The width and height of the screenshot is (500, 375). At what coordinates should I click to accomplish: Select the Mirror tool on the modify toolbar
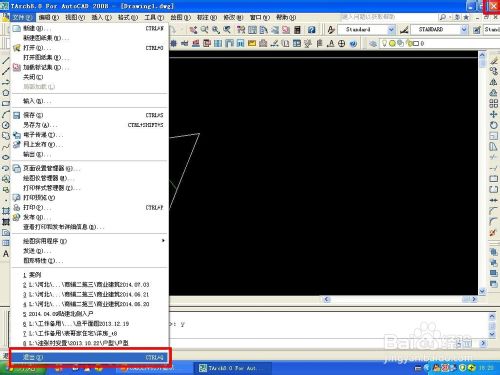click(x=494, y=82)
